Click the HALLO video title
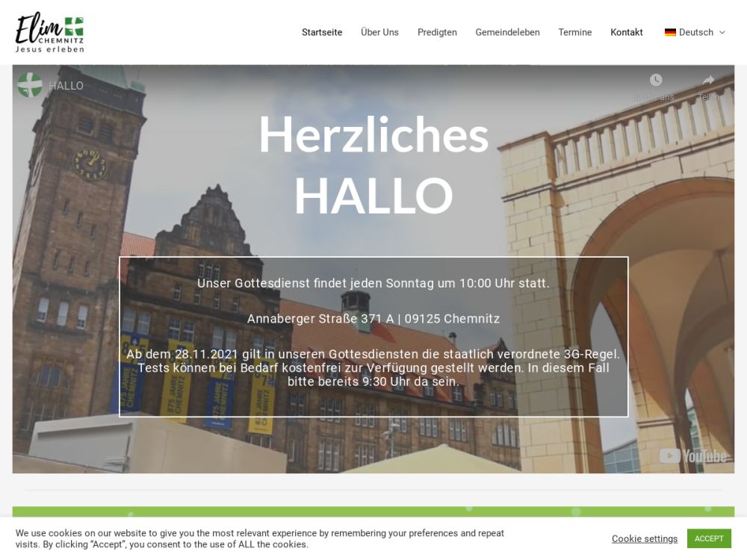 click(66, 86)
